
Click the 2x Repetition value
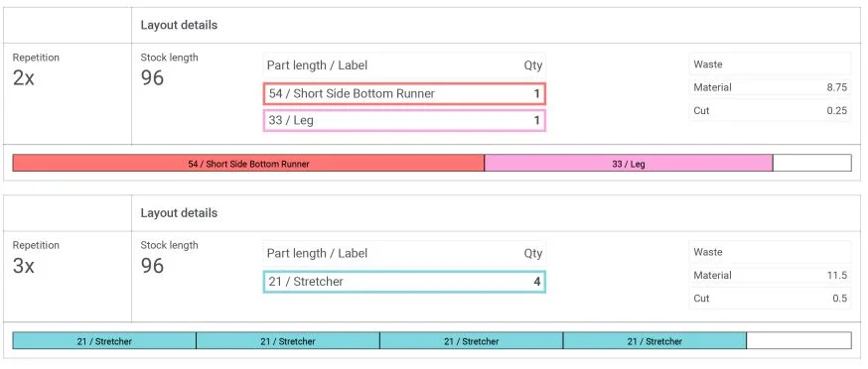[23, 78]
